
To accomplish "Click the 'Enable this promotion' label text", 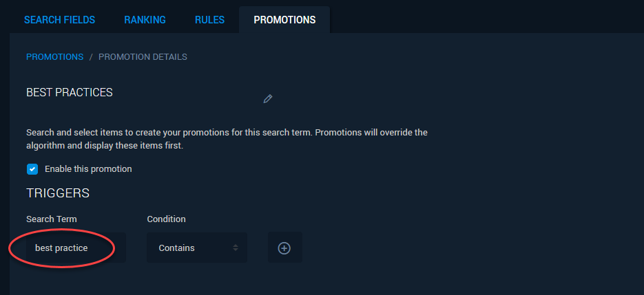I will point(88,169).
